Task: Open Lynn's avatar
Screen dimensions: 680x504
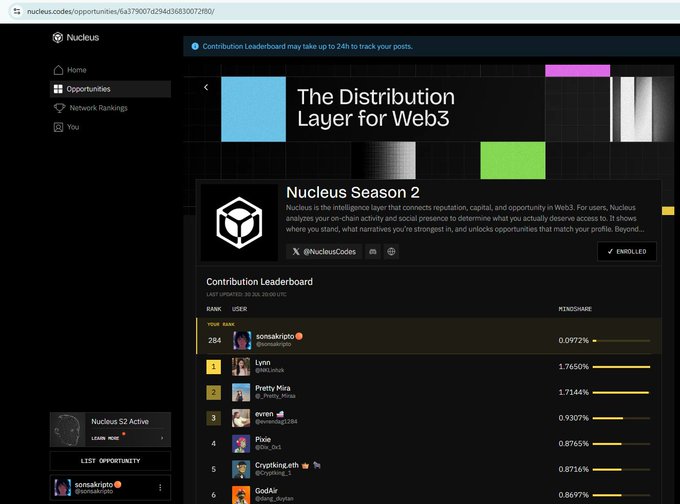Action: click(x=241, y=367)
